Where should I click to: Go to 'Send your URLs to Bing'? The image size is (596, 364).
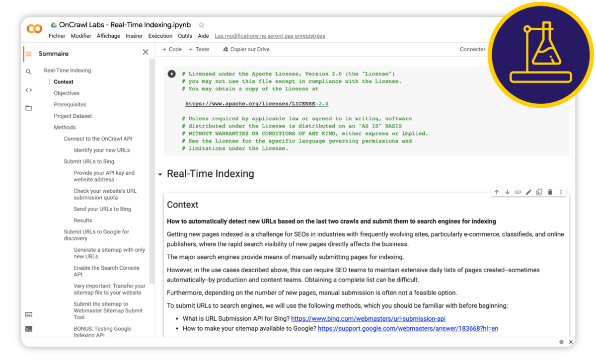point(102,209)
